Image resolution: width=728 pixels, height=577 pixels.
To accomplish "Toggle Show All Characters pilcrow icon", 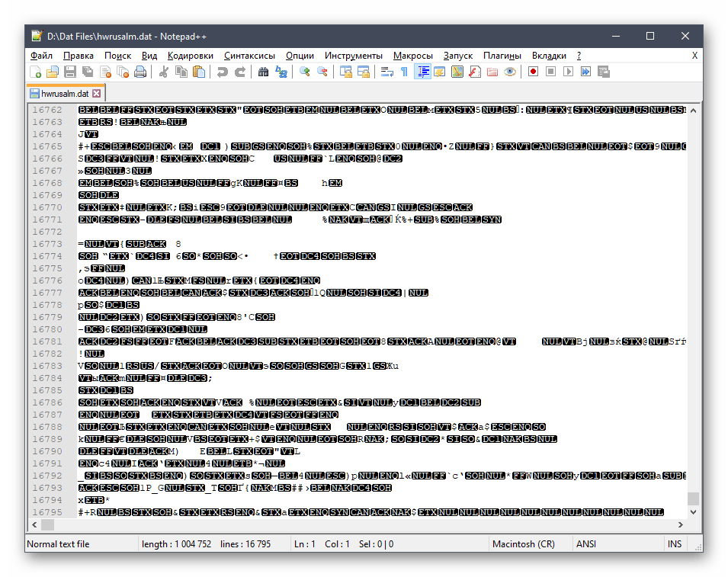I will pyautogui.click(x=404, y=72).
